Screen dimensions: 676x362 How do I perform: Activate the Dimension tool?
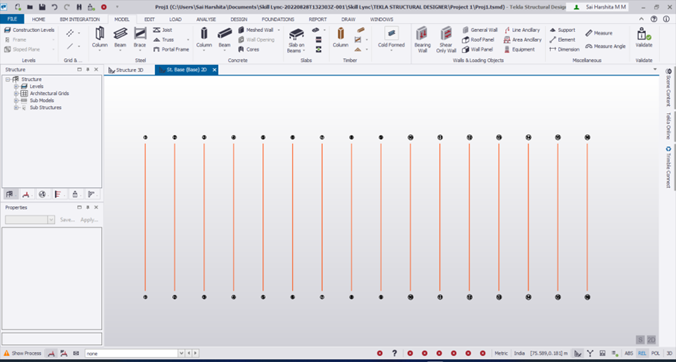point(564,49)
